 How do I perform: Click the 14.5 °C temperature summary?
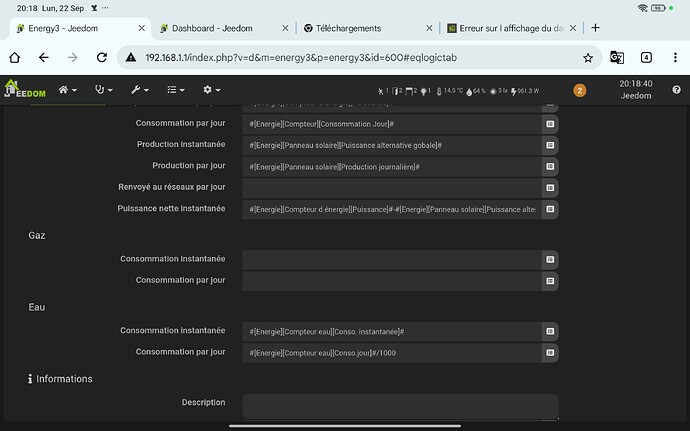(449, 91)
